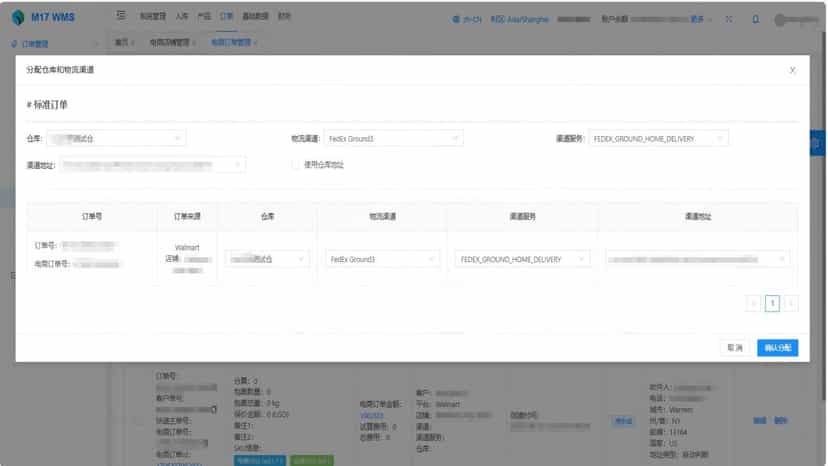Image resolution: width=828 pixels, height=466 pixels.
Task: Close the 分配仓库和物流渠道 dialog
Action: (792, 70)
